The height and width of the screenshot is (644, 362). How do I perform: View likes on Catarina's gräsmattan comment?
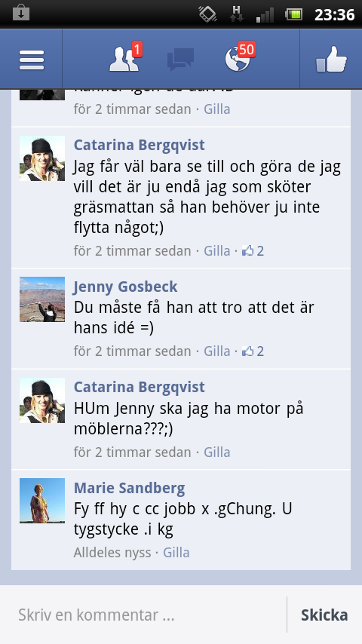click(x=253, y=250)
